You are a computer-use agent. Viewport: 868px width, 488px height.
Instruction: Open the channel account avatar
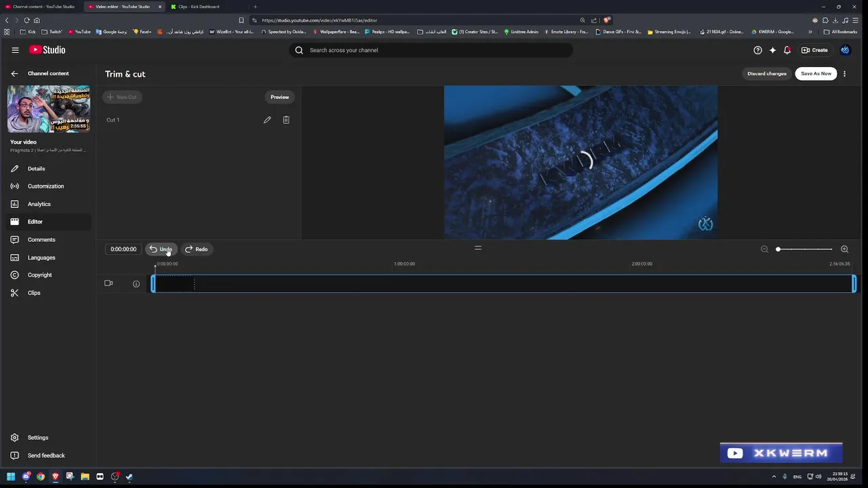(x=845, y=50)
